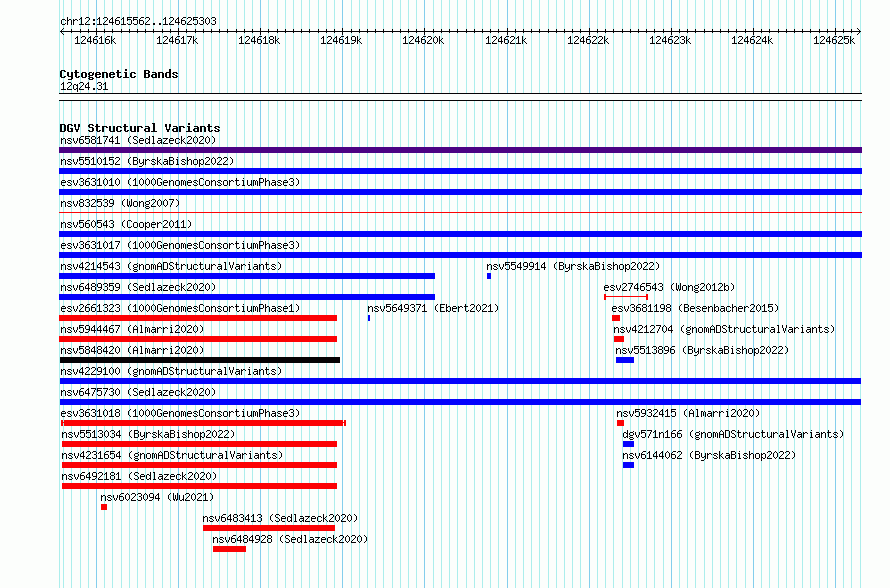The width and height of the screenshot is (890, 588).
Task: Click nsv5649371 (Ebert2021) label
Action: (433, 308)
